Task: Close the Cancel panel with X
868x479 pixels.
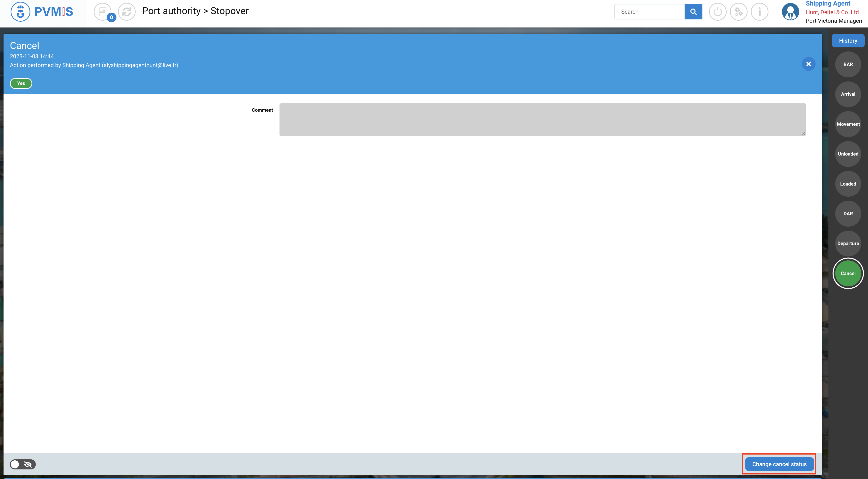Action: point(808,64)
